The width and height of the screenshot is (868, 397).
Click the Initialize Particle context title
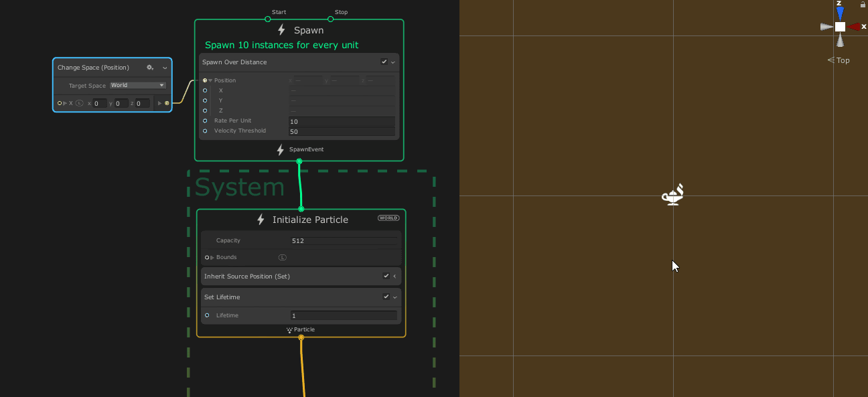(x=310, y=220)
